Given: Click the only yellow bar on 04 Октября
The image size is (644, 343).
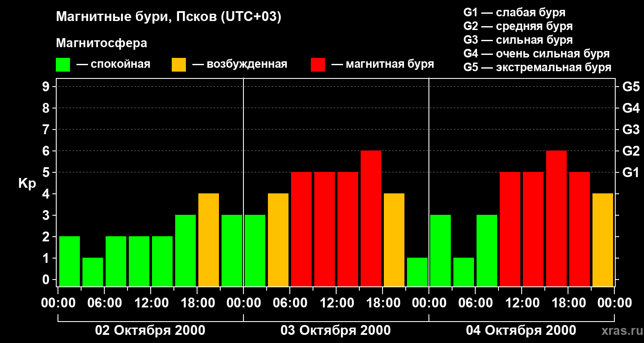Looking at the screenshot, I should coord(603,240).
